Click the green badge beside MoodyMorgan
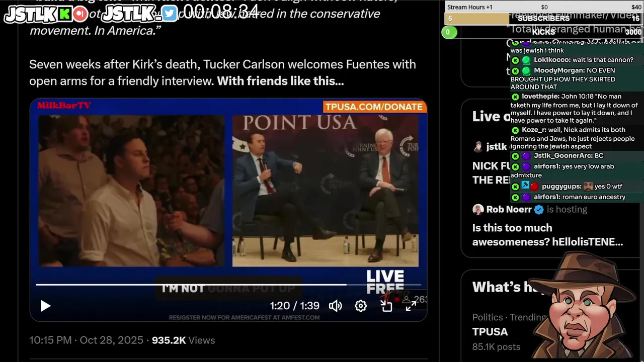Image resolution: width=644 pixels, height=362 pixels. [526, 70]
